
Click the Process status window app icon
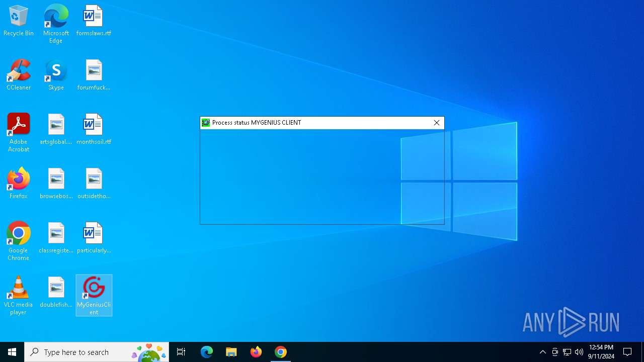pos(206,123)
